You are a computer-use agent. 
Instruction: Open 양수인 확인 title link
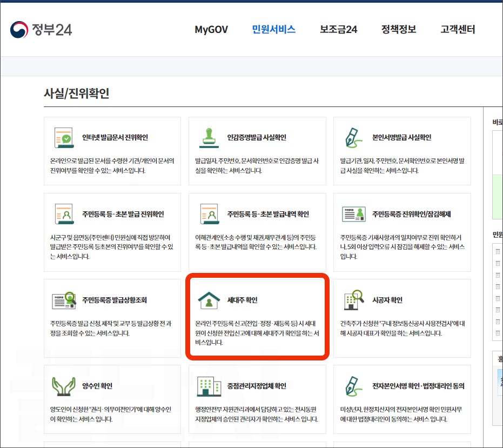coord(97,386)
